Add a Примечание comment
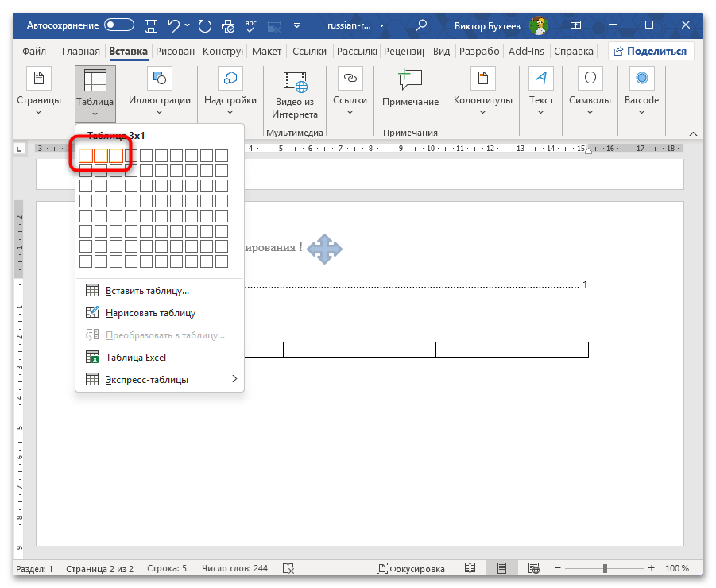 point(410,88)
